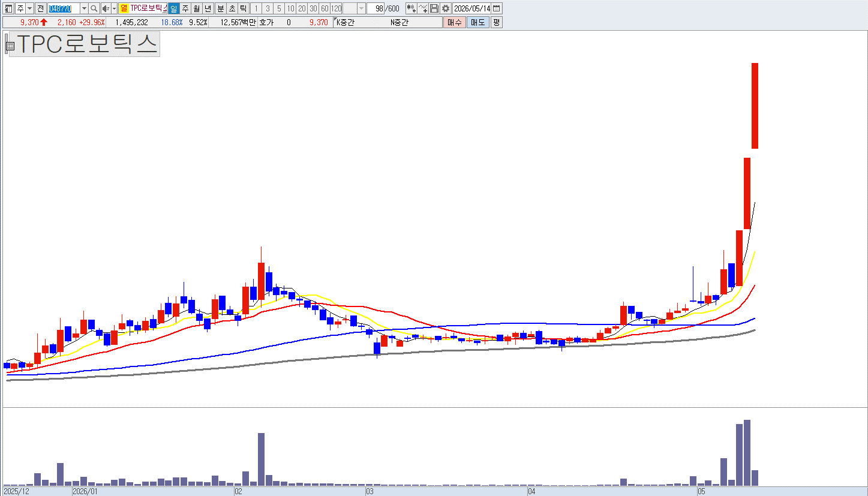Screen dimensions: 868x496
Task: Click the 03 month axis label
Action: 370,491
